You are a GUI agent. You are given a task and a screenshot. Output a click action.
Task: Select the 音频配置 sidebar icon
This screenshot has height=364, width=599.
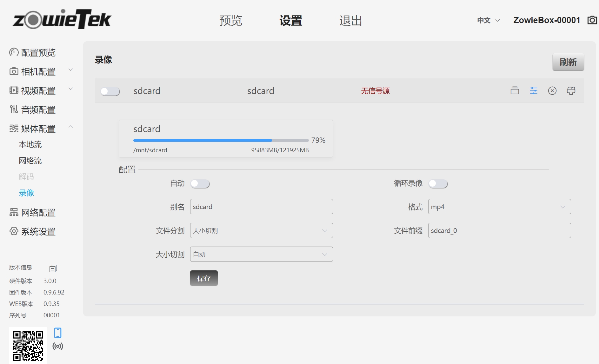(14, 109)
